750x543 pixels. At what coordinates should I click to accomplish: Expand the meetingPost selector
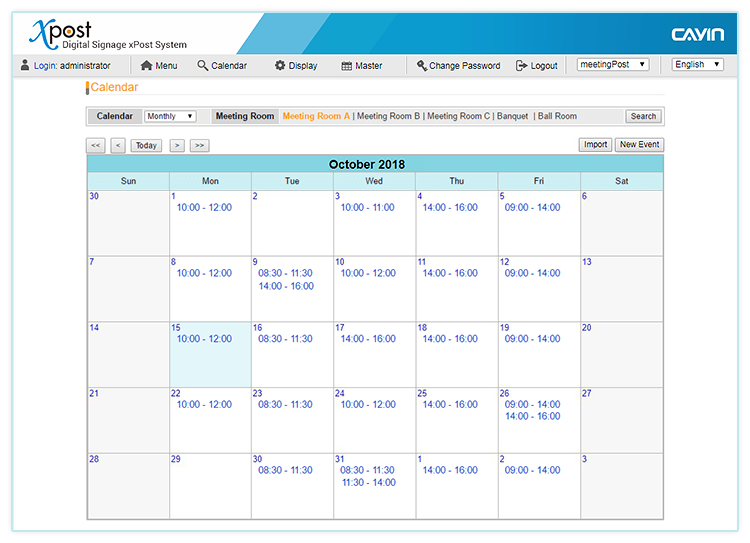coord(613,65)
